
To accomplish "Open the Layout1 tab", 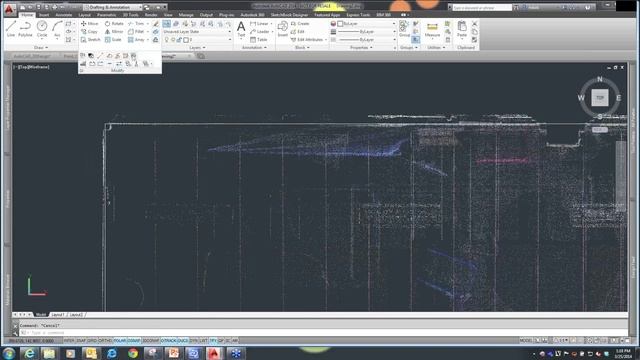I will tap(58, 315).
